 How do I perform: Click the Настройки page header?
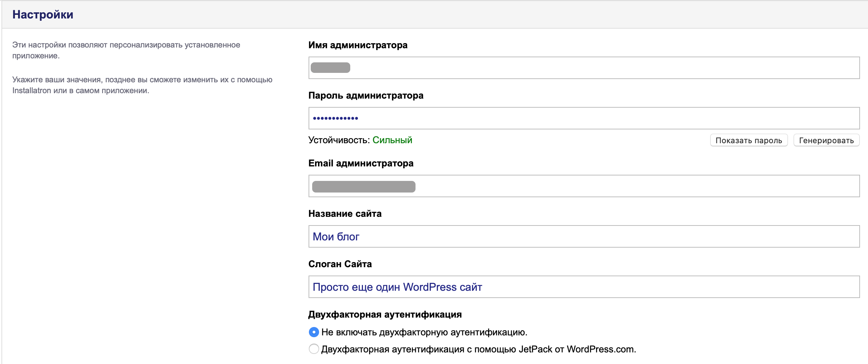(43, 15)
